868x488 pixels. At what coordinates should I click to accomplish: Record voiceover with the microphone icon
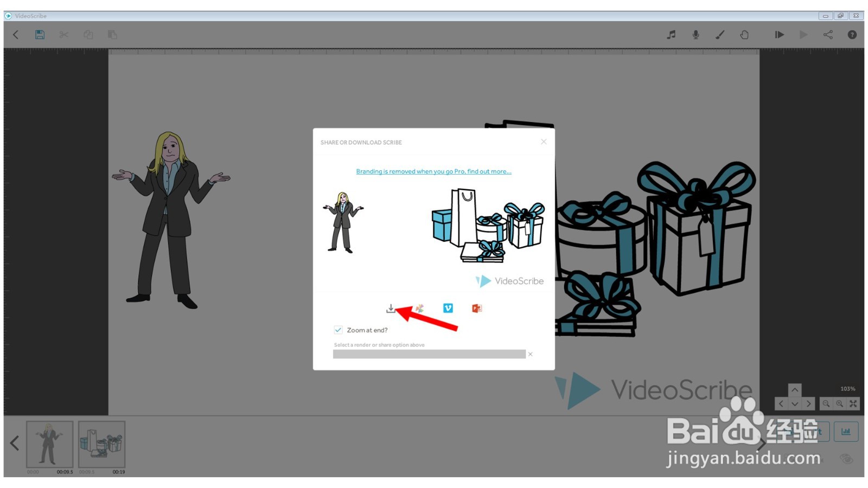pos(695,35)
